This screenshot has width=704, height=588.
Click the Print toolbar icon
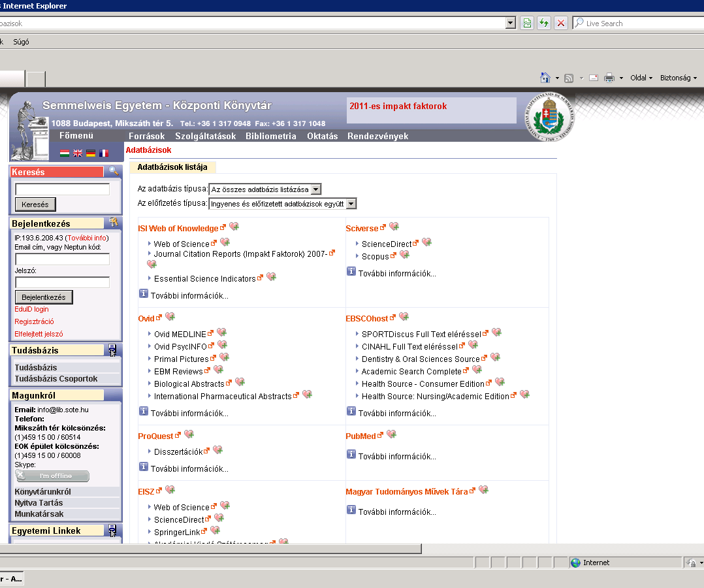(609, 78)
